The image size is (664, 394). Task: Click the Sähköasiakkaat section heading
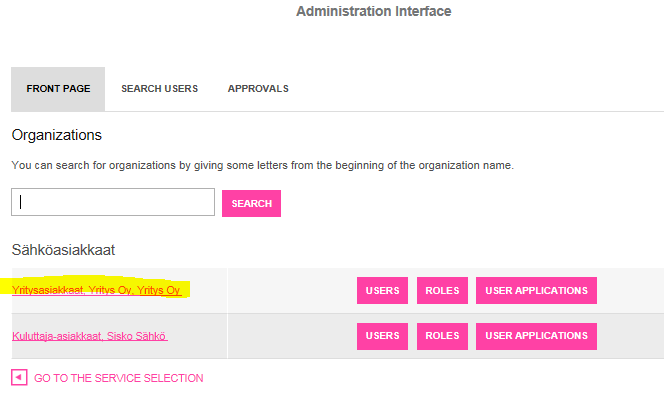64,250
